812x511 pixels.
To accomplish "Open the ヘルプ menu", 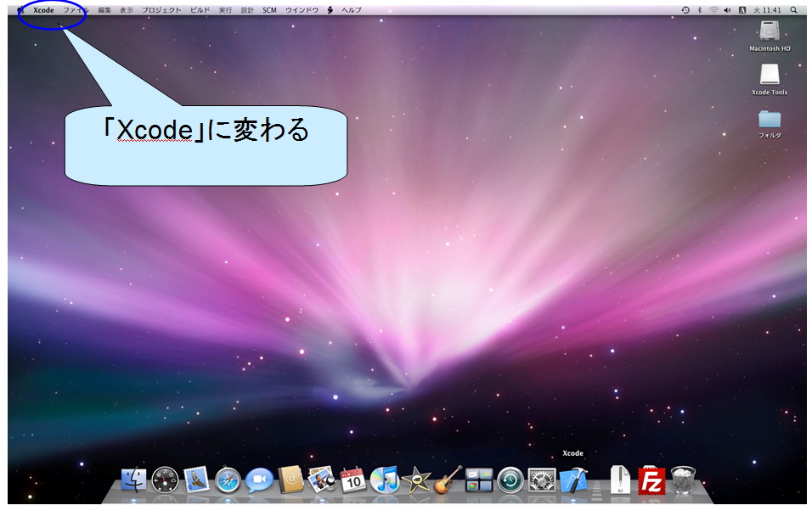I will [352, 10].
